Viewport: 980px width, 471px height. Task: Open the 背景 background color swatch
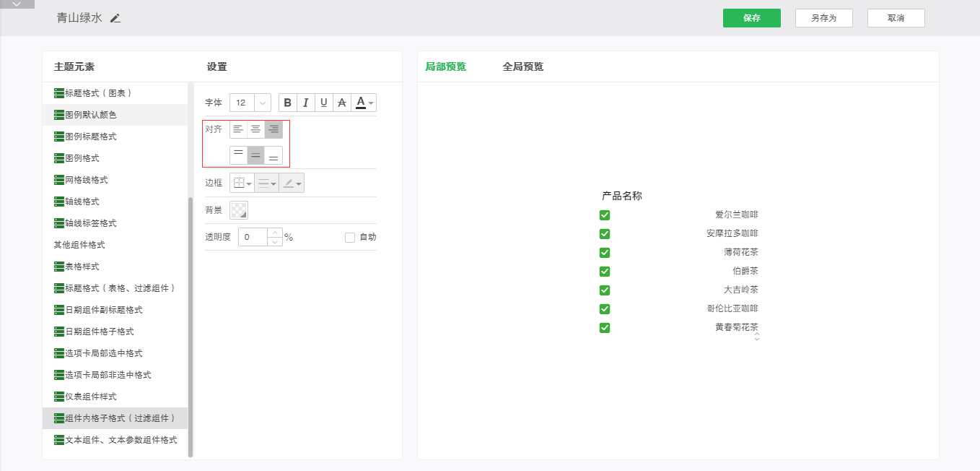click(x=238, y=210)
